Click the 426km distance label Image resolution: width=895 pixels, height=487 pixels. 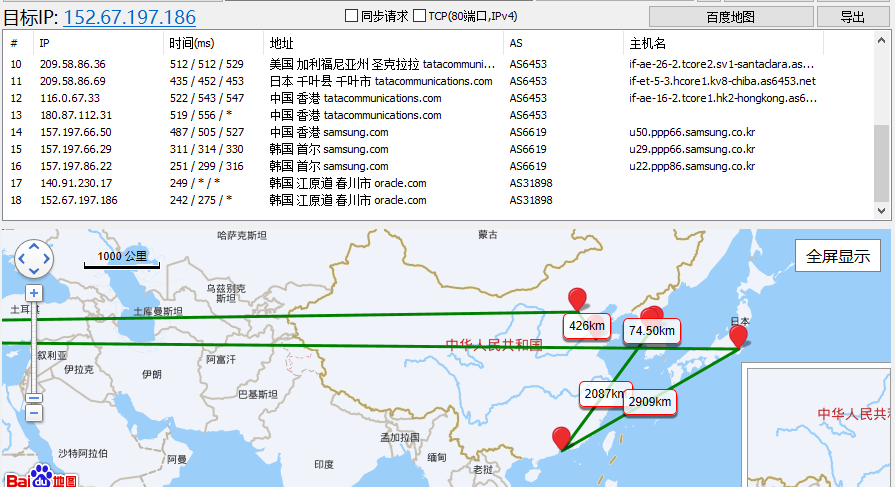click(x=587, y=326)
